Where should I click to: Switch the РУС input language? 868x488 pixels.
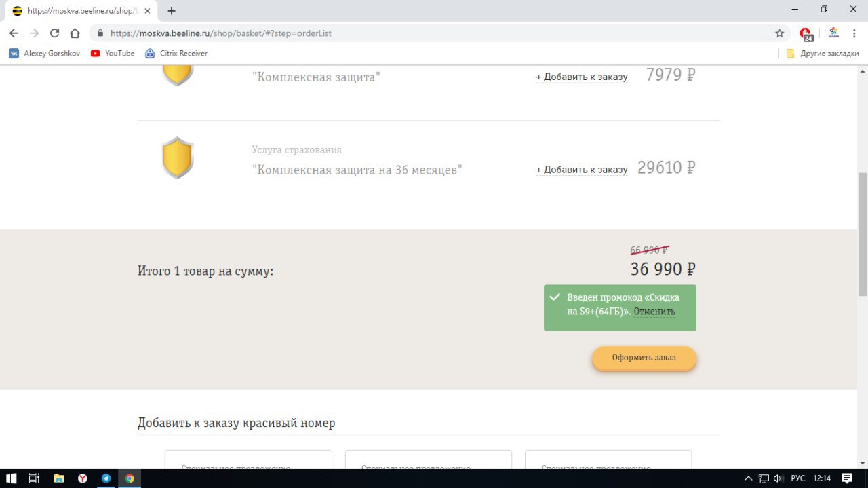(798, 478)
